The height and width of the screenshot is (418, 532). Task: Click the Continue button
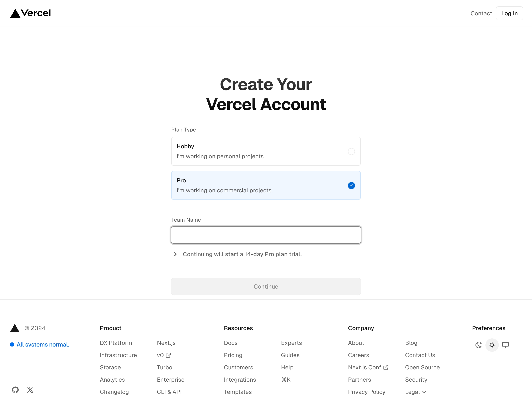click(x=266, y=286)
